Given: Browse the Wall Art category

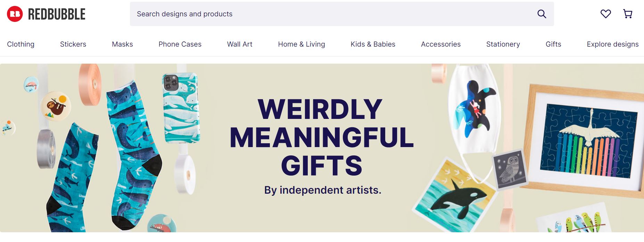Looking at the screenshot, I should (240, 44).
